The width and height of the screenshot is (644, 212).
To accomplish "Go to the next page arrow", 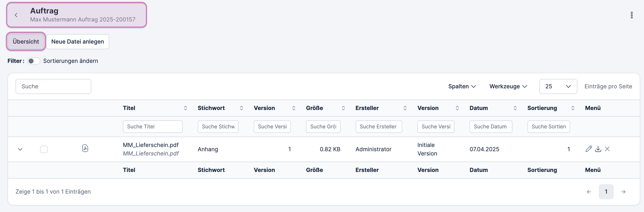I will click(x=623, y=192).
